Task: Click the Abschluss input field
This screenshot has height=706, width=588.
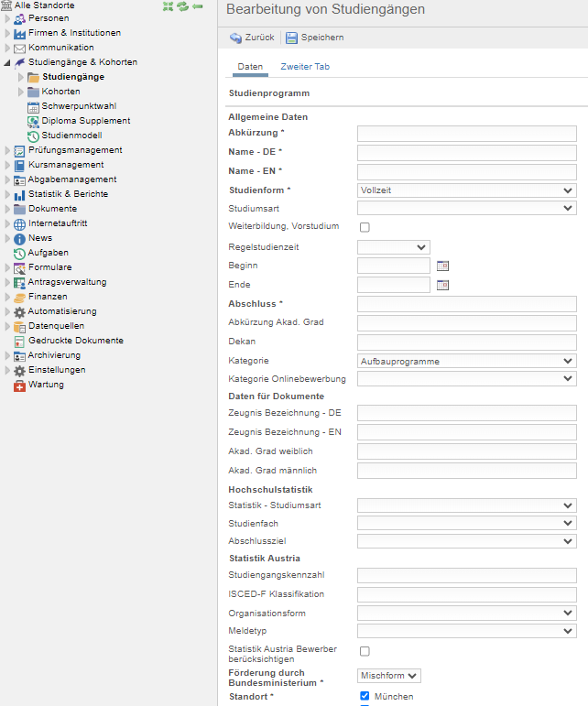Action: point(467,304)
